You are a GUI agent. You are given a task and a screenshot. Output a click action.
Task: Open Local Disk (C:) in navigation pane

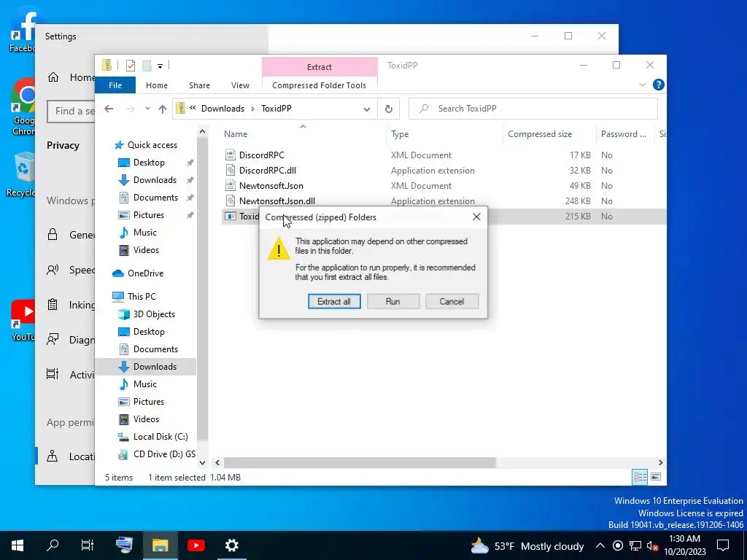click(160, 437)
